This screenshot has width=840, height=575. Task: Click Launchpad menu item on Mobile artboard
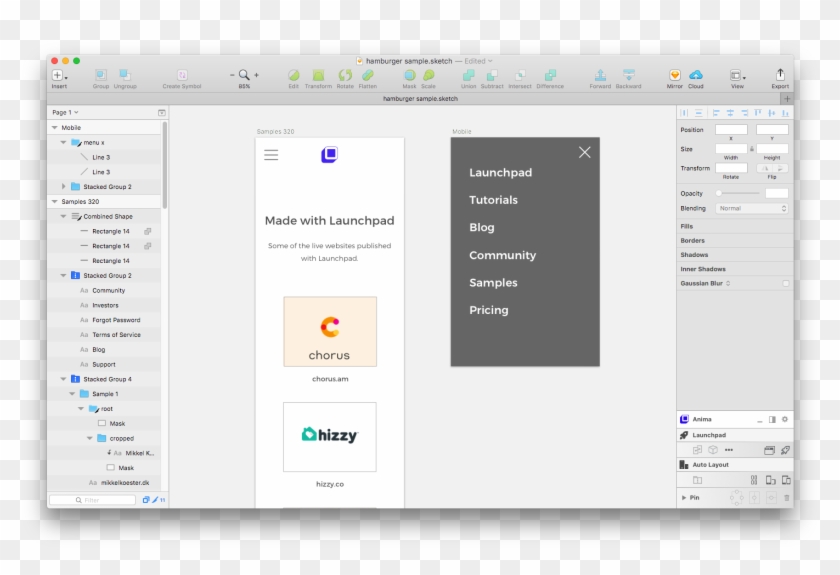pos(500,173)
